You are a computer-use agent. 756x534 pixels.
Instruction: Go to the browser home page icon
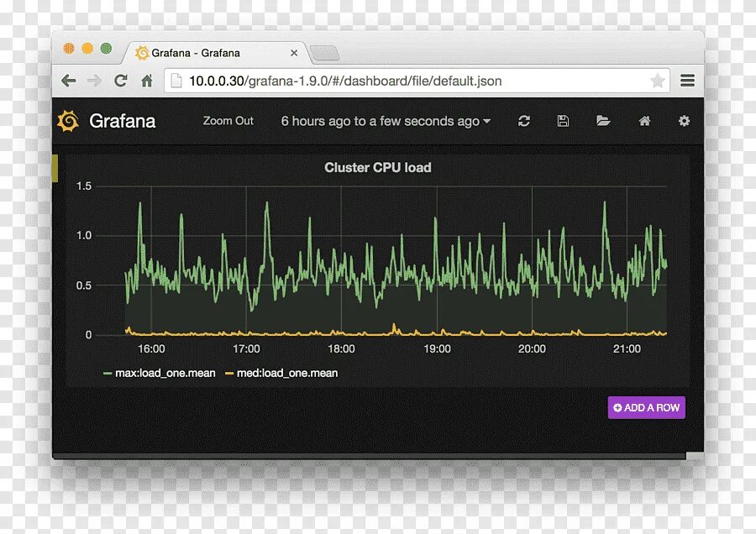coord(147,81)
